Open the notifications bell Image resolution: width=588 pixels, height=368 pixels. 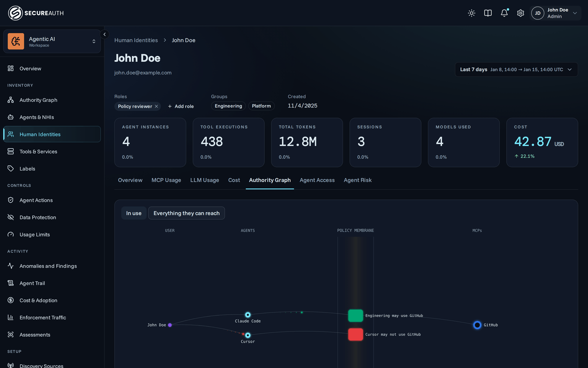click(504, 13)
